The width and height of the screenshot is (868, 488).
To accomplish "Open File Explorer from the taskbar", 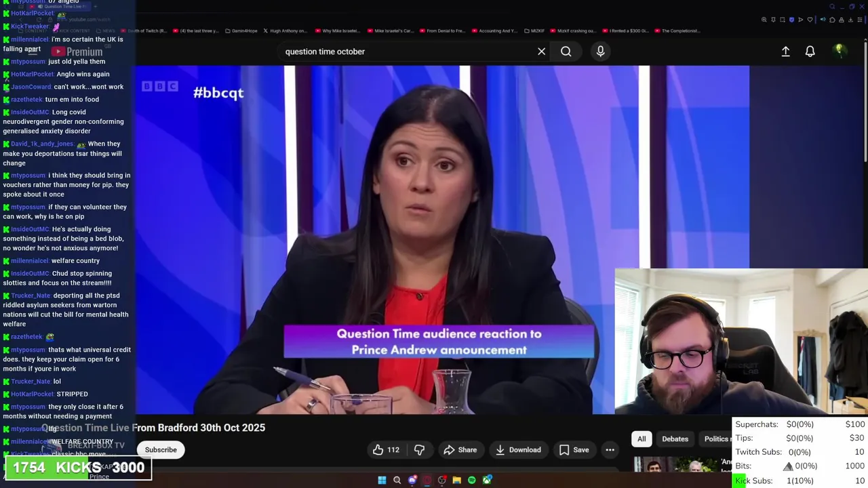I will [x=457, y=480].
